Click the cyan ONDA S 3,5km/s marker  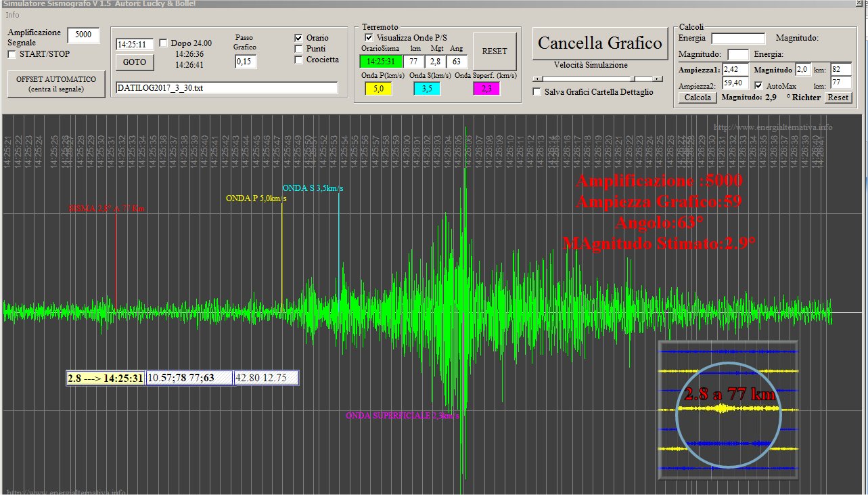tap(313, 188)
